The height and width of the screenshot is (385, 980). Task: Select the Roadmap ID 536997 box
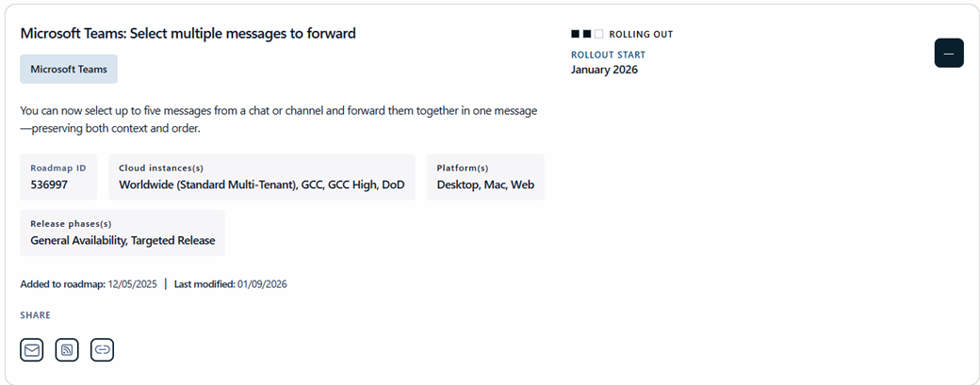(58, 177)
